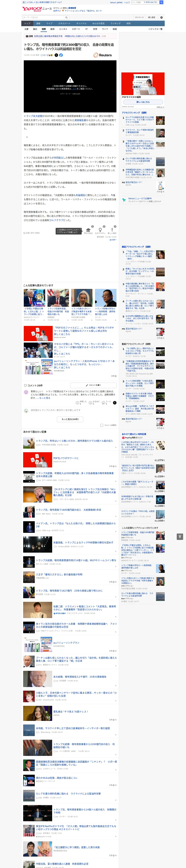Open the マイページ link
This screenshot has height=868, width=186.
tap(139, 17)
